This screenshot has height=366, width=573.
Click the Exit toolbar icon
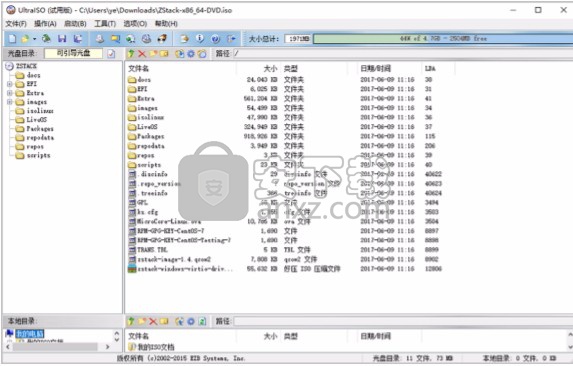pyautogui.click(x=231, y=38)
